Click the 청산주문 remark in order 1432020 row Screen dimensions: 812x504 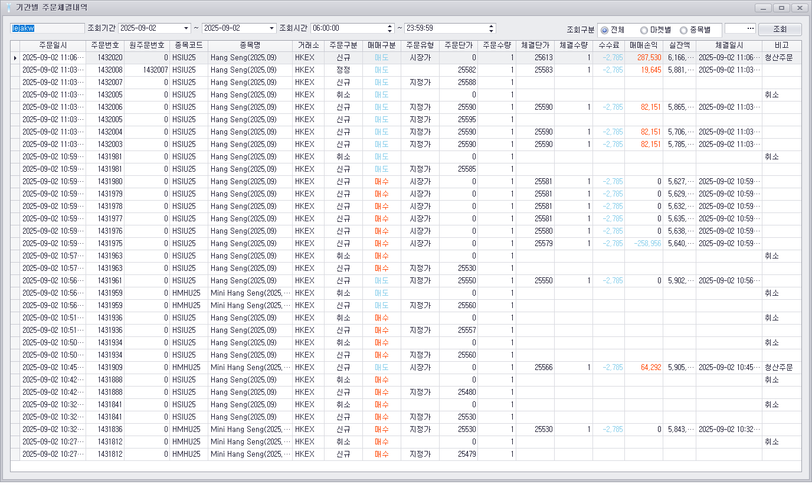tap(782, 58)
